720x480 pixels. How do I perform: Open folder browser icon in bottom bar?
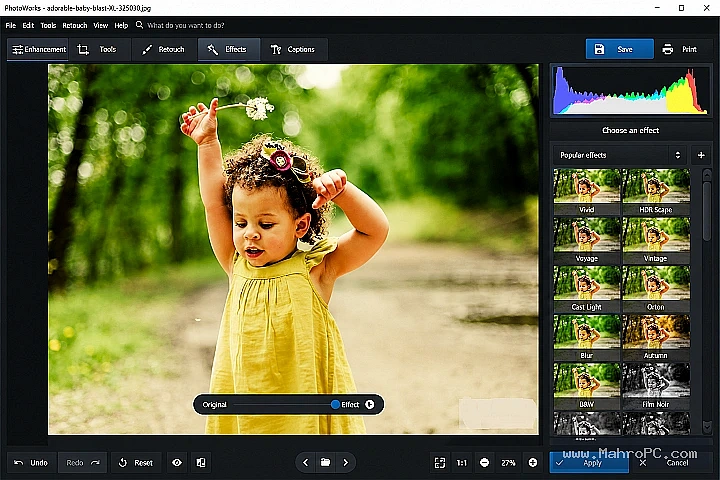[325, 463]
